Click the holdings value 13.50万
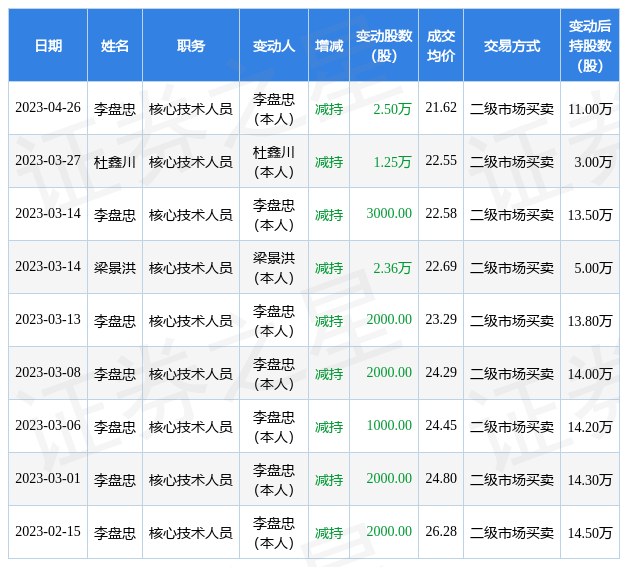The width and height of the screenshot is (620, 567). (x=590, y=215)
